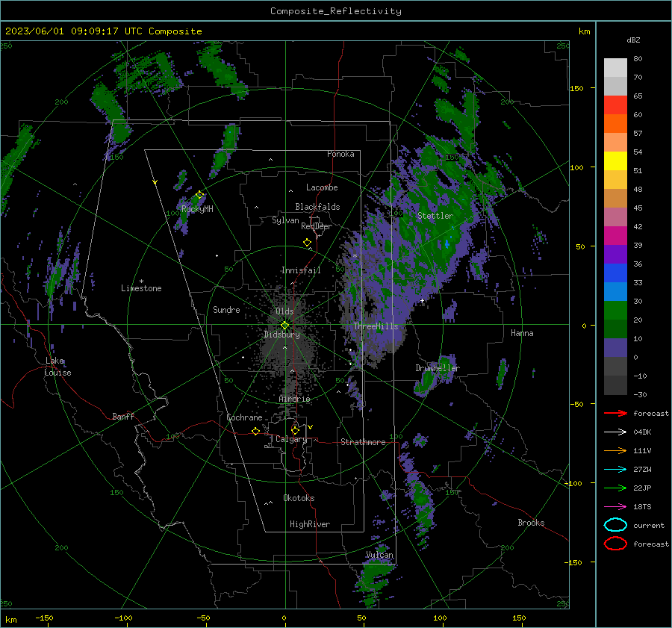Click the Cochrane label
The width and height of the screenshot is (672, 628).
pos(244,417)
